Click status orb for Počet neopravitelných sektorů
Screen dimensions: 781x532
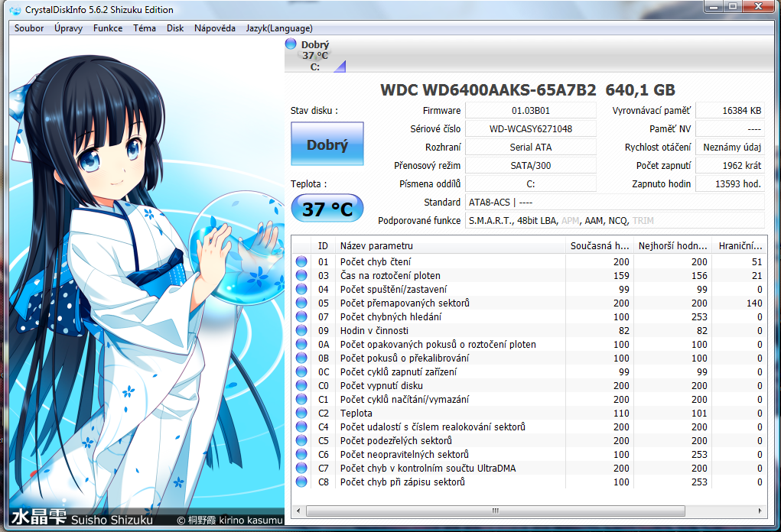(x=301, y=454)
